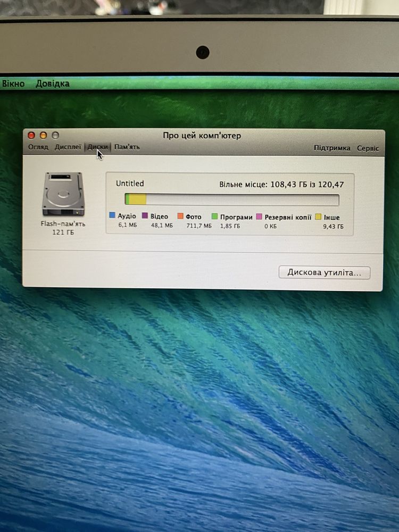399x532 pixels.
Task: Switch to the Дисплеї tab
Action: 68,147
